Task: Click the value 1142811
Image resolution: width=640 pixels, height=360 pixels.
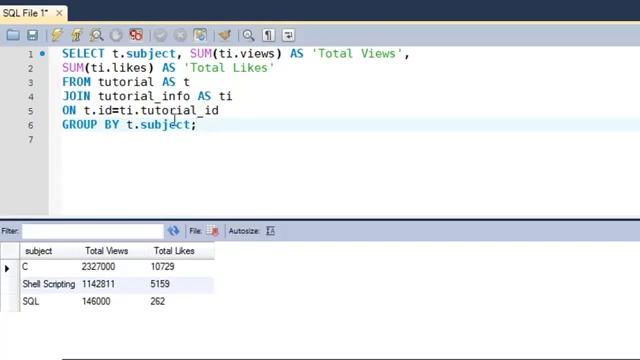Action: [98, 284]
